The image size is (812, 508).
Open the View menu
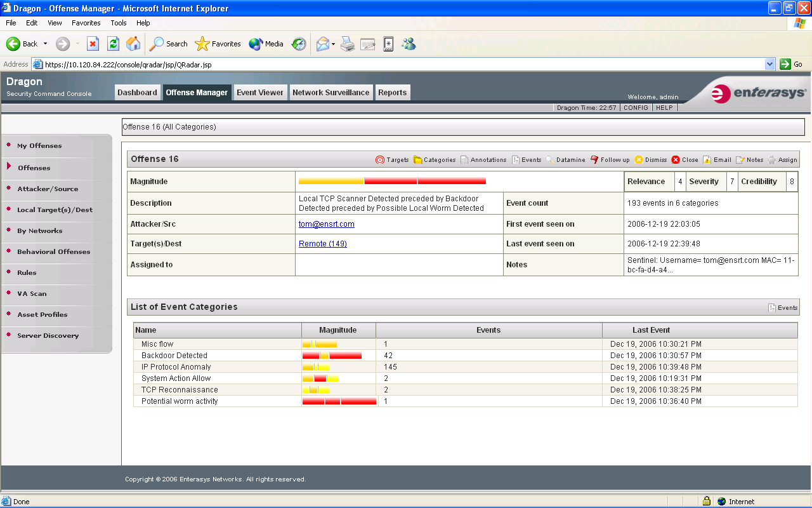click(55, 23)
